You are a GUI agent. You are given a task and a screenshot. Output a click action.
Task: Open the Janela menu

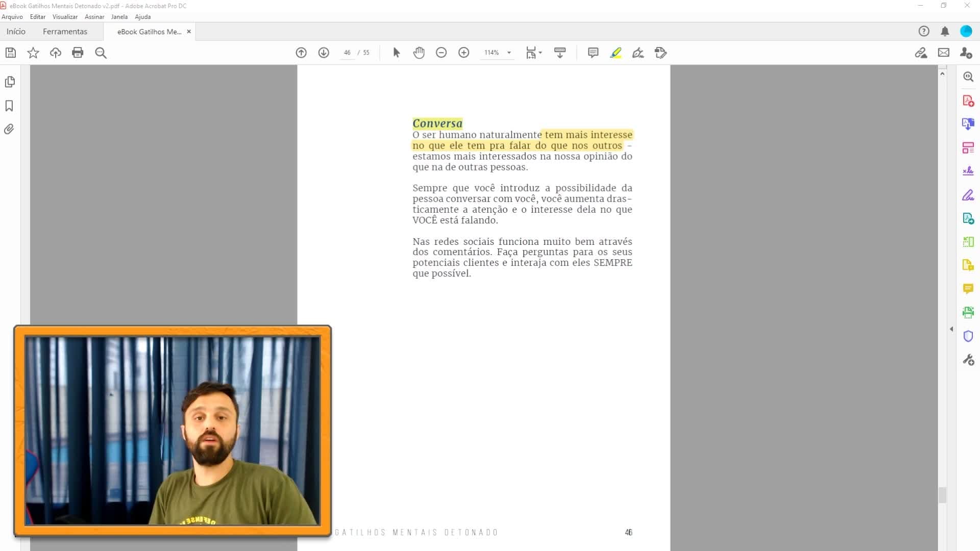tap(119, 17)
